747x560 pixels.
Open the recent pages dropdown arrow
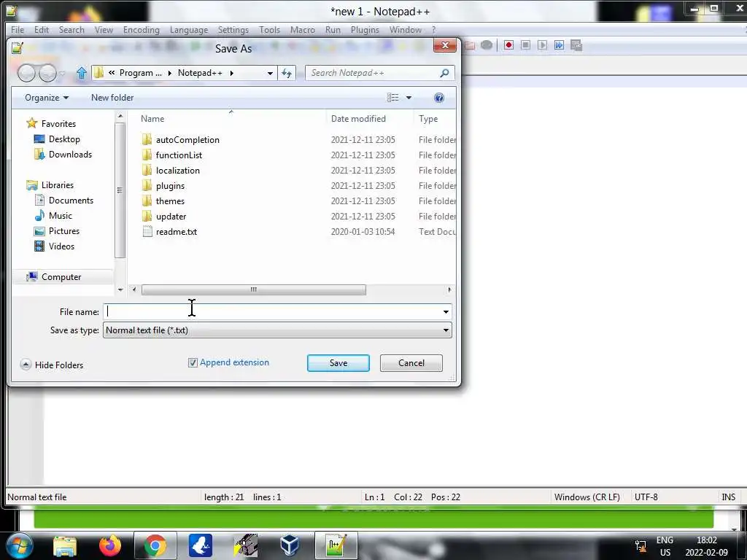pyautogui.click(x=63, y=74)
